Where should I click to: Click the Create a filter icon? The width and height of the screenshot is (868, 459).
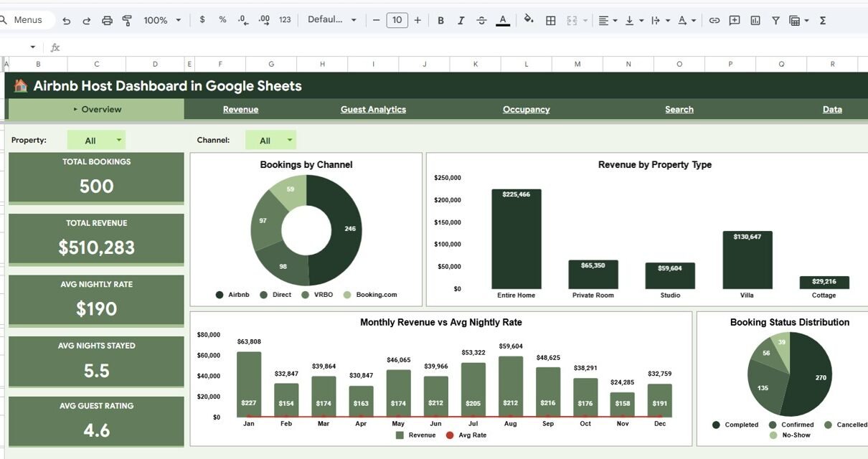click(775, 21)
